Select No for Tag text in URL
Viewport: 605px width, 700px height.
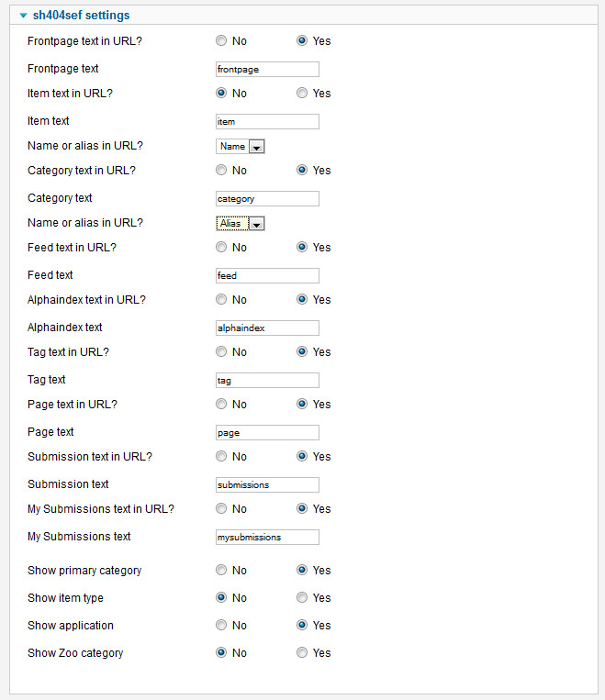(x=221, y=352)
